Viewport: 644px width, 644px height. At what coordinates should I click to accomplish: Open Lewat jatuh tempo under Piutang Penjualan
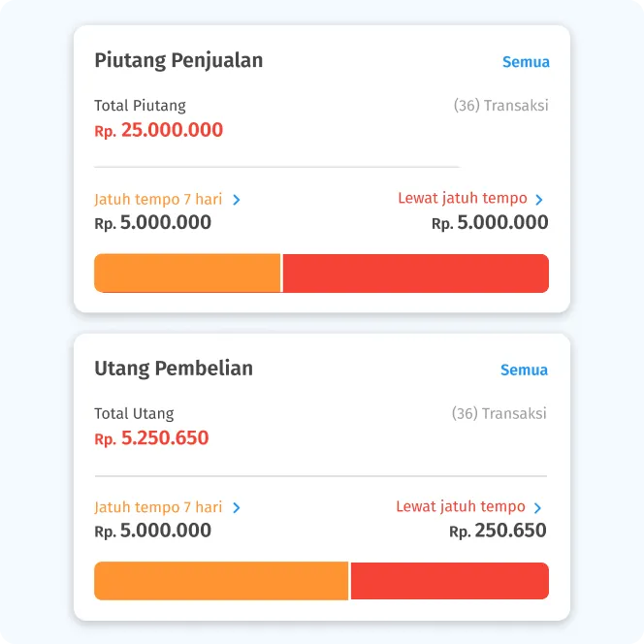tap(463, 198)
